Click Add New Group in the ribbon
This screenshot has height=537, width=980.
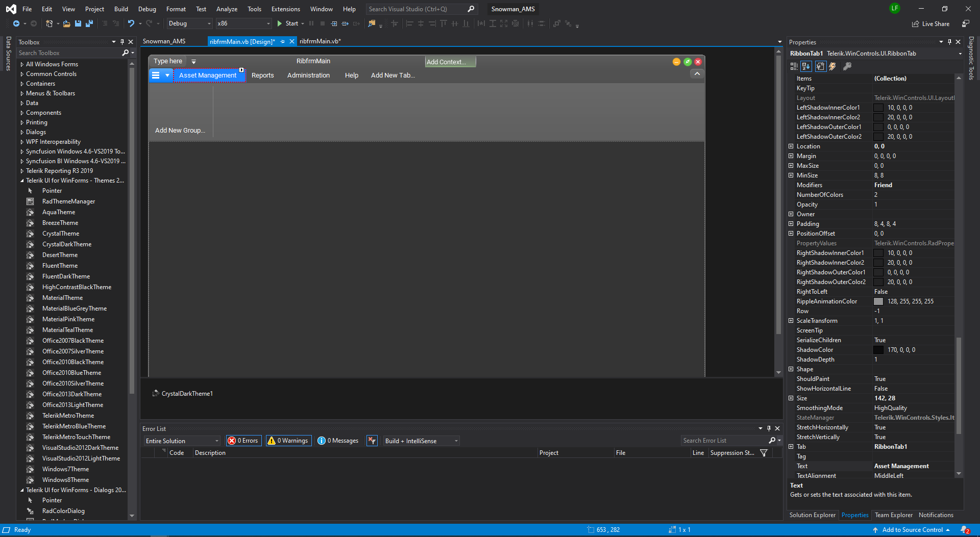point(180,131)
